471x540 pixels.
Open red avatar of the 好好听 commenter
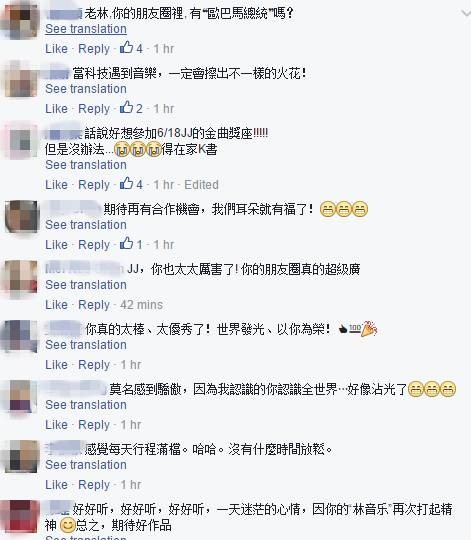coord(20,517)
